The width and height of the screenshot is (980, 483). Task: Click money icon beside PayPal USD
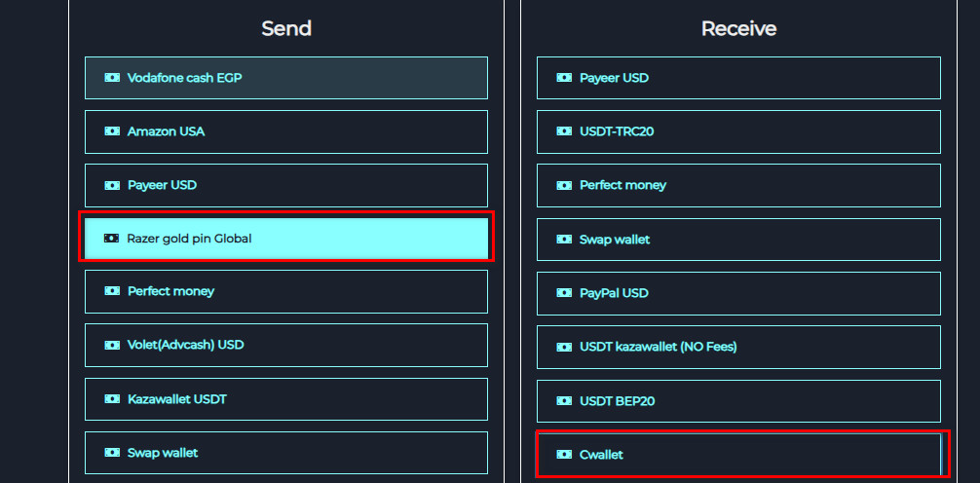tap(564, 292)
